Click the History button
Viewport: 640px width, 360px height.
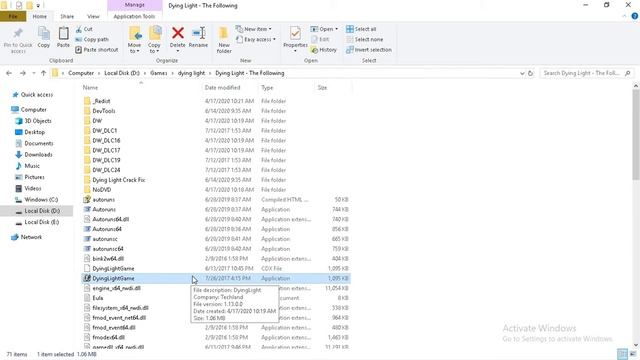[x=324, y=50]
